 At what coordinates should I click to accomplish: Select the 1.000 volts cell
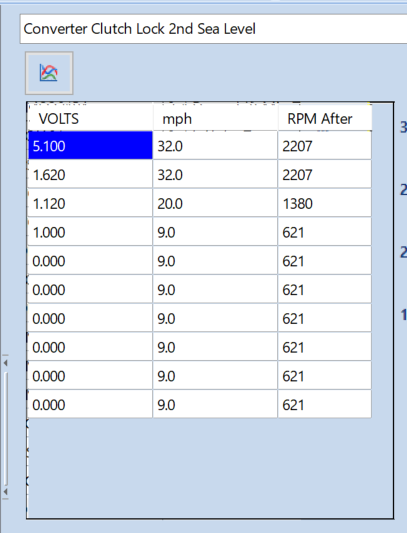pyautogui.click(x=90, y=231)
